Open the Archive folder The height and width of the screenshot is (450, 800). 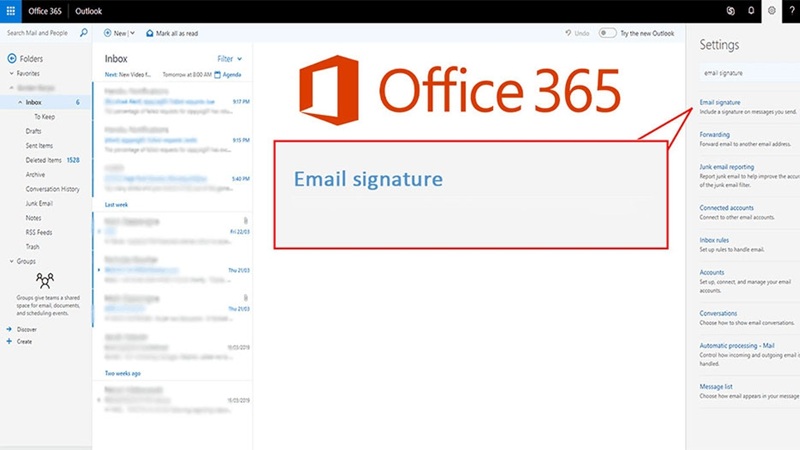[x=35, y=174]
